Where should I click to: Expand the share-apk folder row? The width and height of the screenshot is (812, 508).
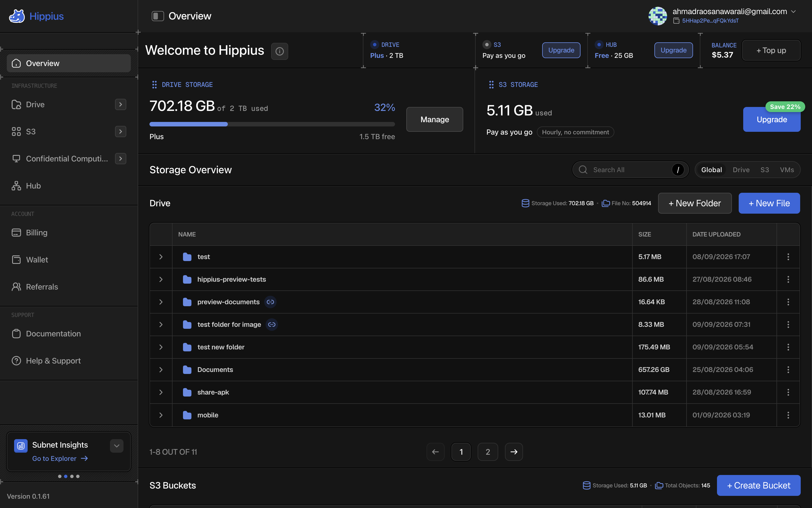click(x=161, y=392)
